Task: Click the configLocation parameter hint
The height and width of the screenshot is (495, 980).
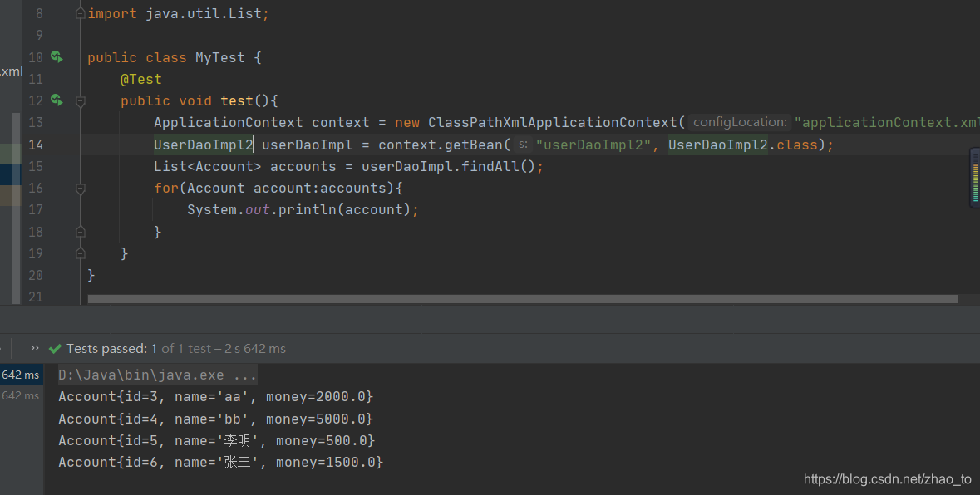Action: [740, 122]
